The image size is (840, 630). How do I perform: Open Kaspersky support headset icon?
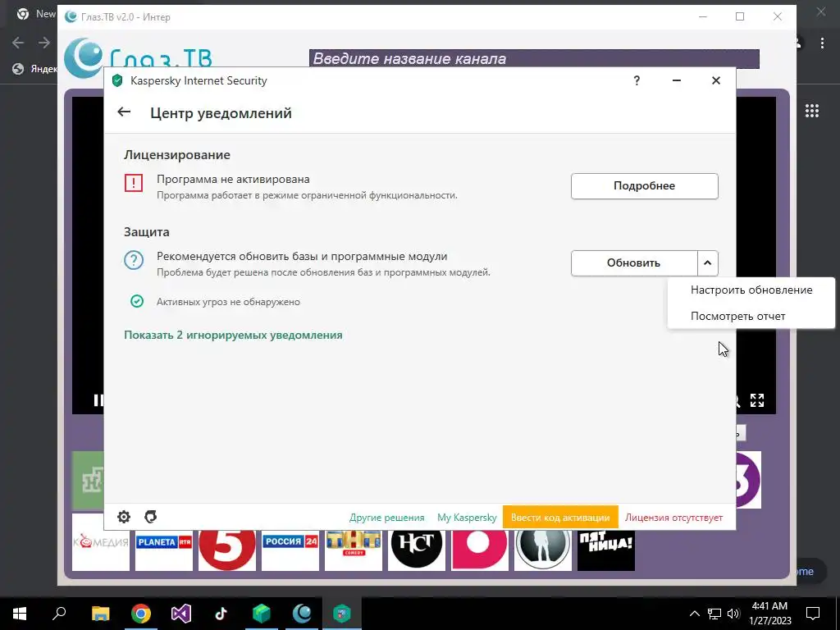coord(151,517)
